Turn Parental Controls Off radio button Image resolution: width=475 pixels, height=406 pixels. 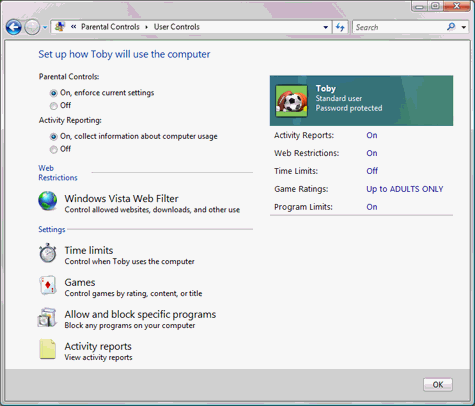53,106
